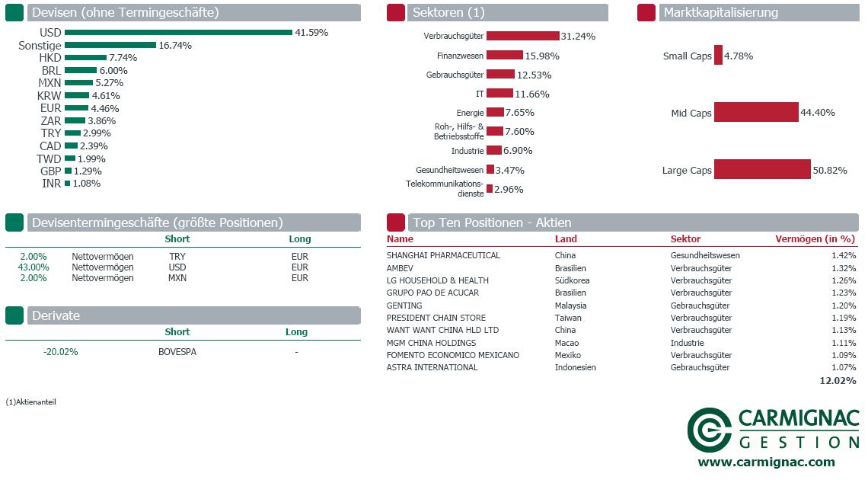Image resolution: width=868 pixels, height=480 pixels.
Task: Click the 43.00% Nettovermögen value
Action: (34, 267)
